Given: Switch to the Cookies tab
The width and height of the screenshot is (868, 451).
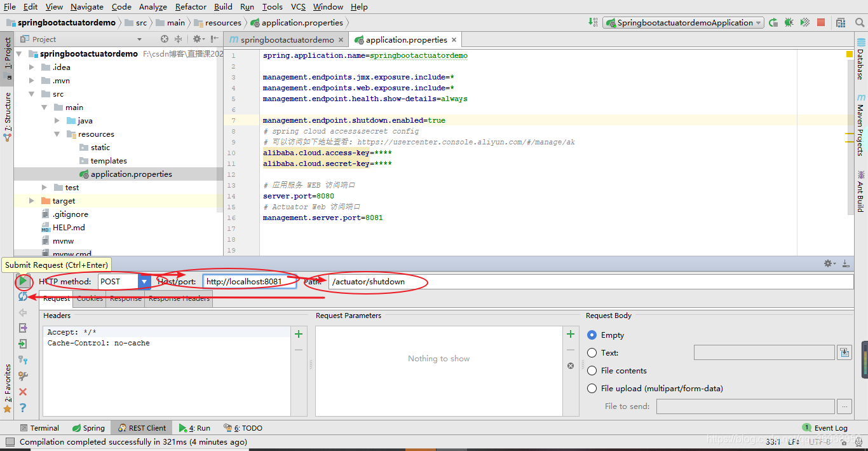Looking at the screenshot, I should click(x=90, y=298).
